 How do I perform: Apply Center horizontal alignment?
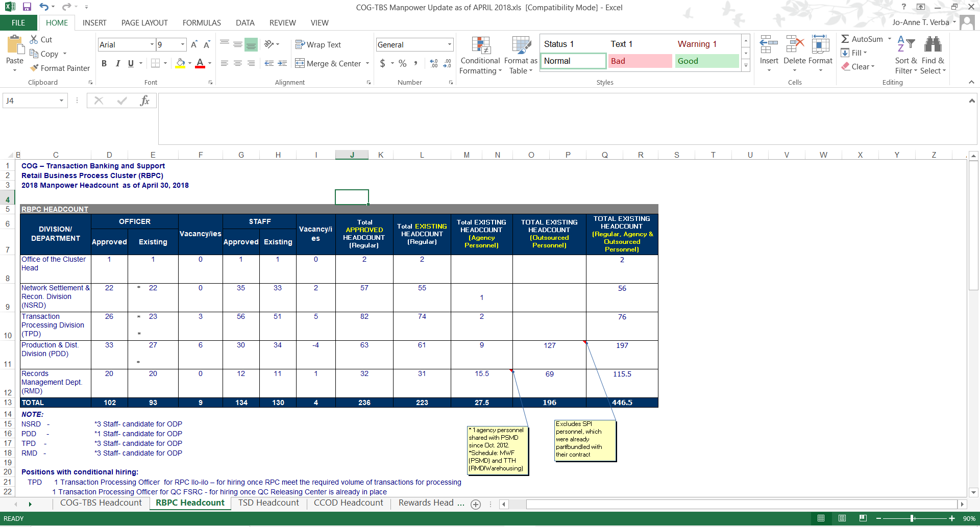[x=238, y=63]
